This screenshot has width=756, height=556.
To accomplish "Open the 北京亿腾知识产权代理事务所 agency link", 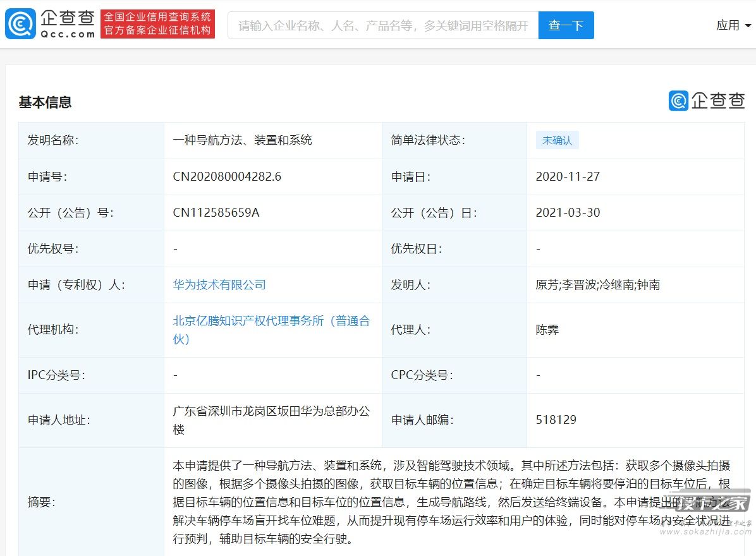I will click(271, 330).
